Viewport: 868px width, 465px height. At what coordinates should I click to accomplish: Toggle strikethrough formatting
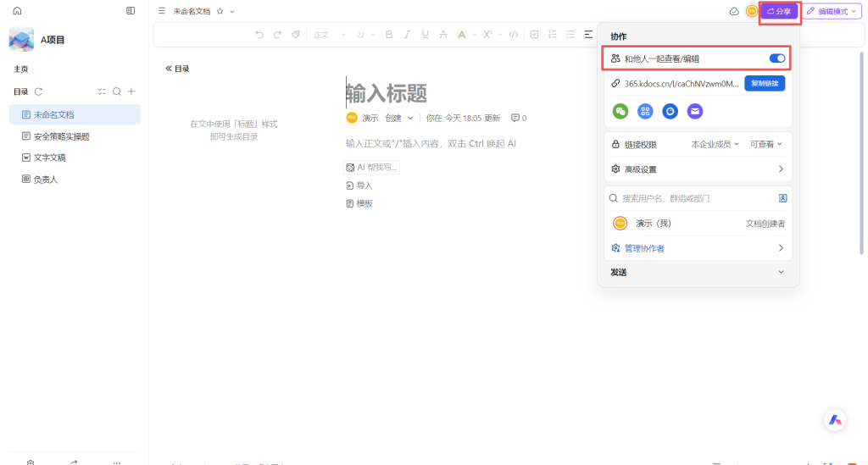(x=443, y=34)
